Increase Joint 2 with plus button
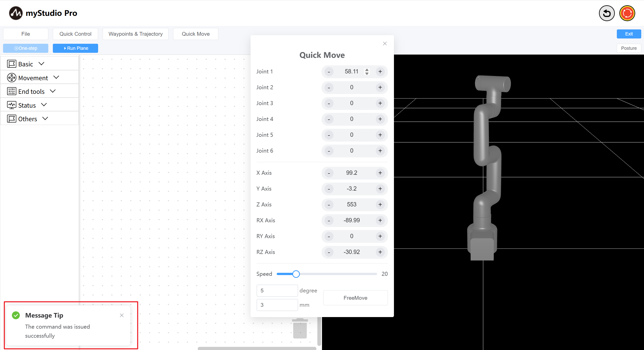Image resolution: width=644 pixels, height=350 pixels. 380,87
